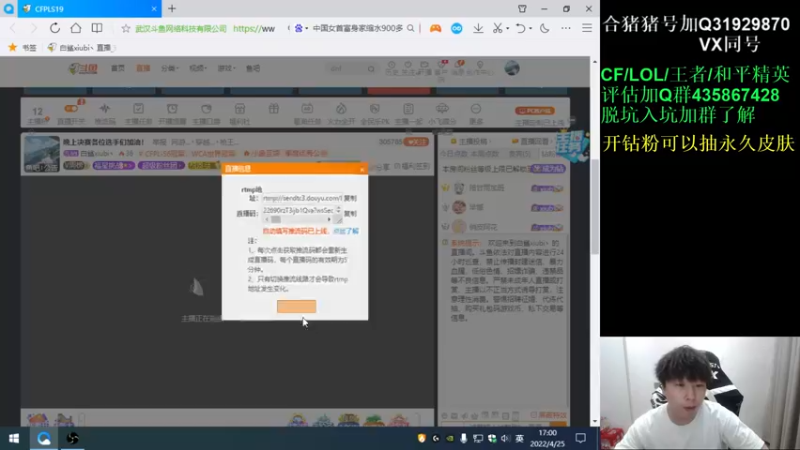Go to the browser home page

click(x=76, y=28)
